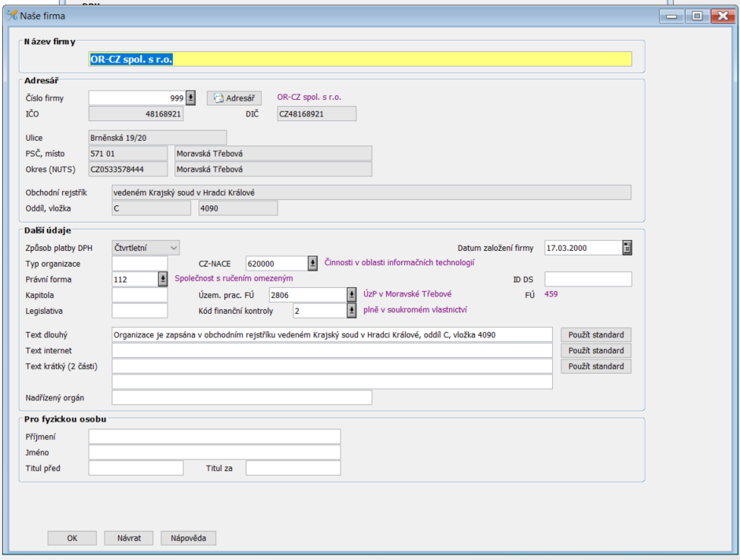This screenshot has width=740, height=560.
Task: Open help with the Nápověda button
Action: (188, 538)
